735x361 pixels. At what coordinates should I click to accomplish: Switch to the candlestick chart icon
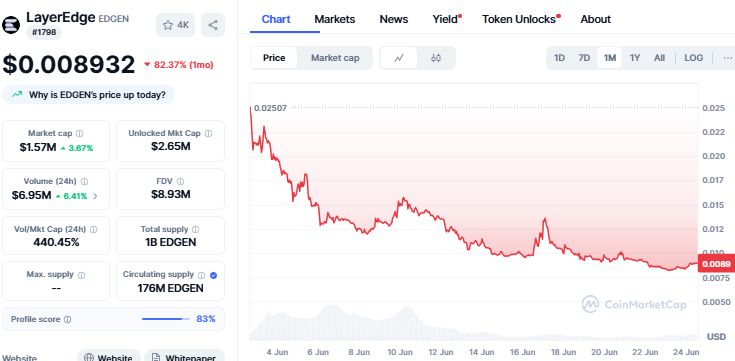[x=436, y=58]
